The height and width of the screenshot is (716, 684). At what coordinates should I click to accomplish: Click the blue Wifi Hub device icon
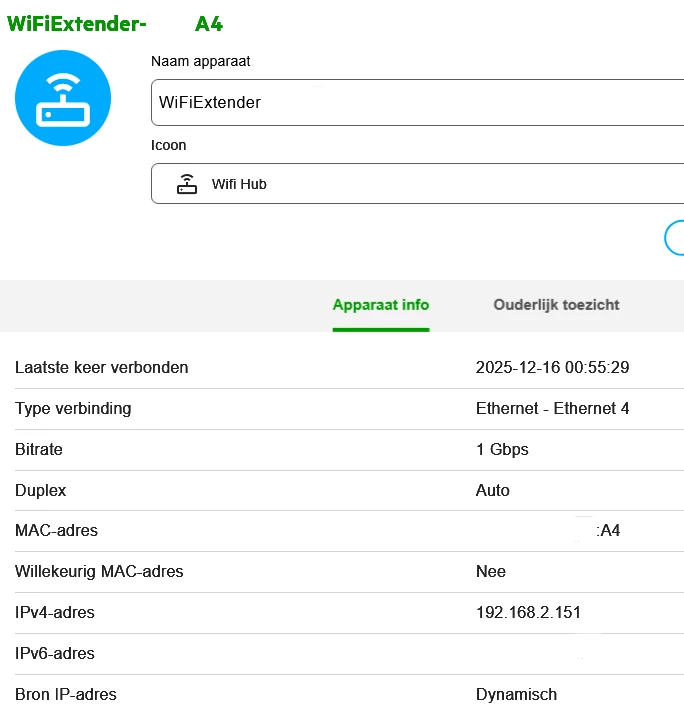click(x=63, y=98)
